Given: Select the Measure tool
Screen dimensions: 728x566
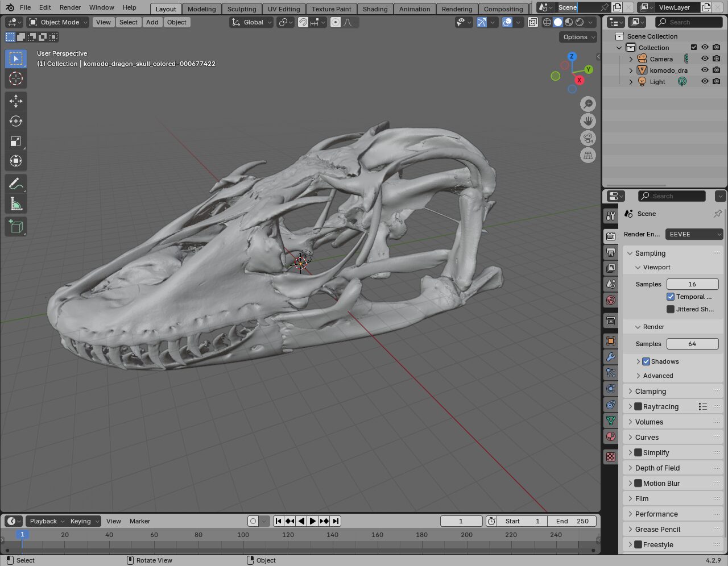Looking at the screenshot, I should point(16,205).
